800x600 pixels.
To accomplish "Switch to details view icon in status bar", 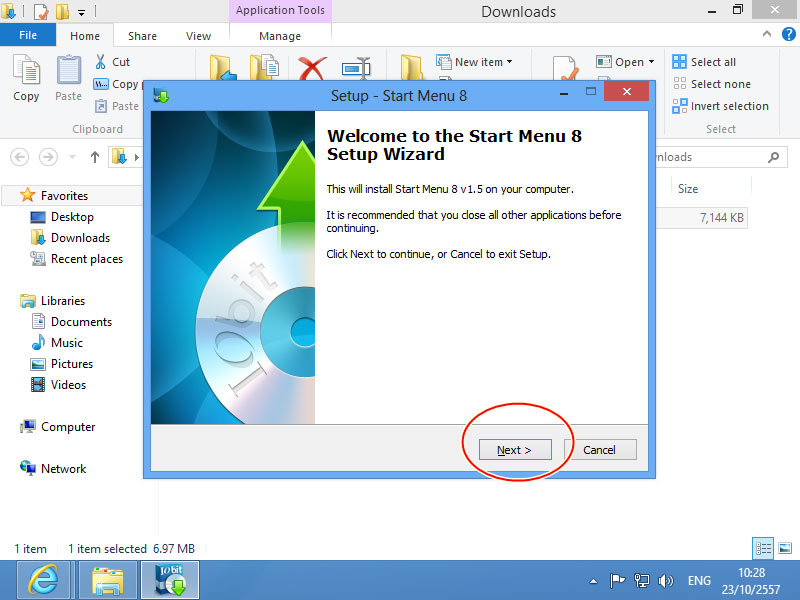I will (763, 548).
